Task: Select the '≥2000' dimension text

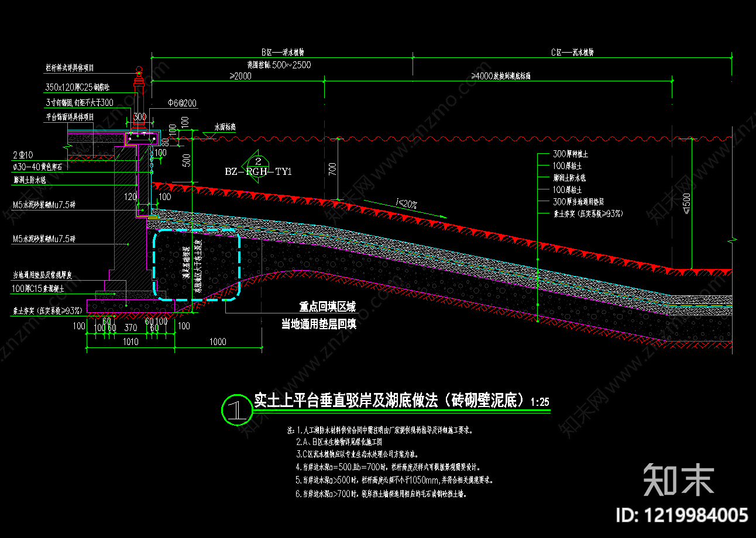Action: (x=240, y=77)
